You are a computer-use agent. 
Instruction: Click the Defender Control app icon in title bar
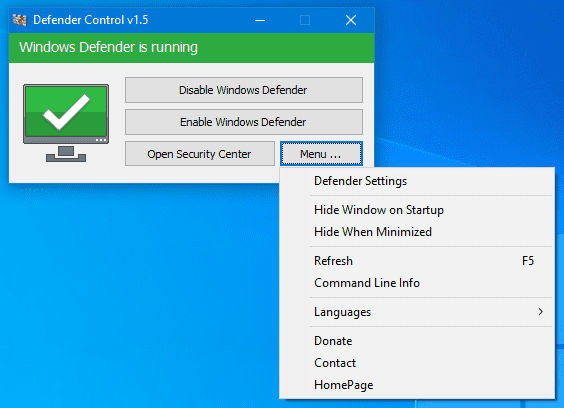tap(20, 20)
